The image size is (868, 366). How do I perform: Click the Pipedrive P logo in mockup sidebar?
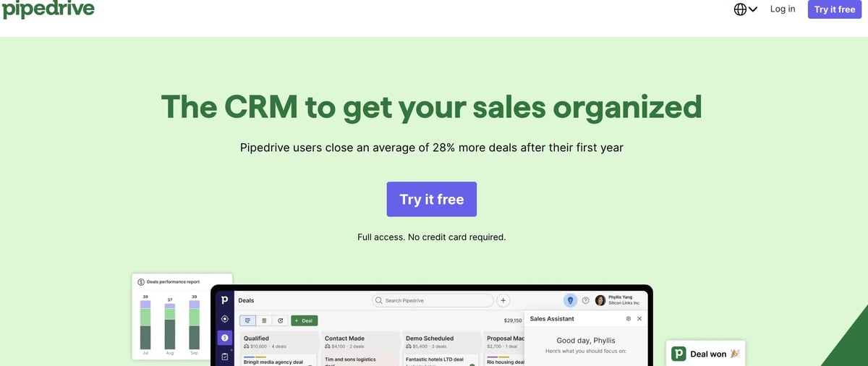225,299
